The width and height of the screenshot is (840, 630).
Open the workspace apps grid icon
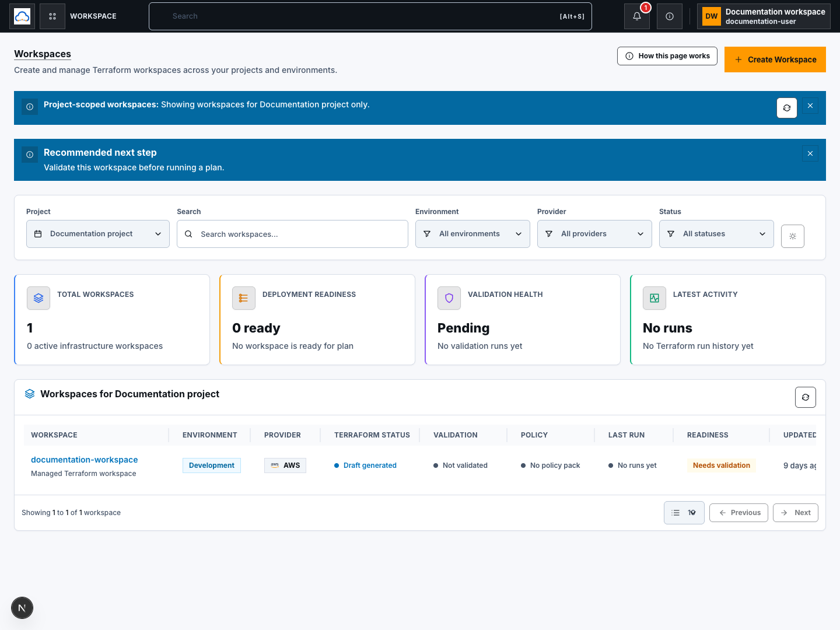(x=52, y=16)
